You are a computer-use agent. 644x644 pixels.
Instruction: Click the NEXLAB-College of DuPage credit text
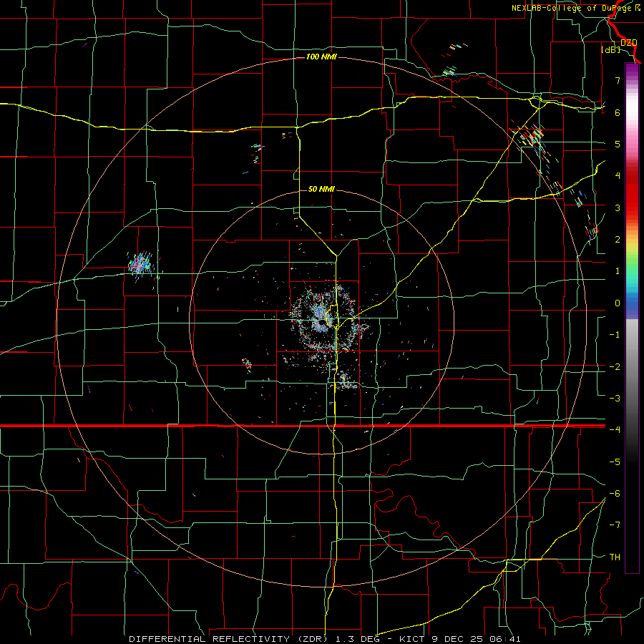(575, 8)
